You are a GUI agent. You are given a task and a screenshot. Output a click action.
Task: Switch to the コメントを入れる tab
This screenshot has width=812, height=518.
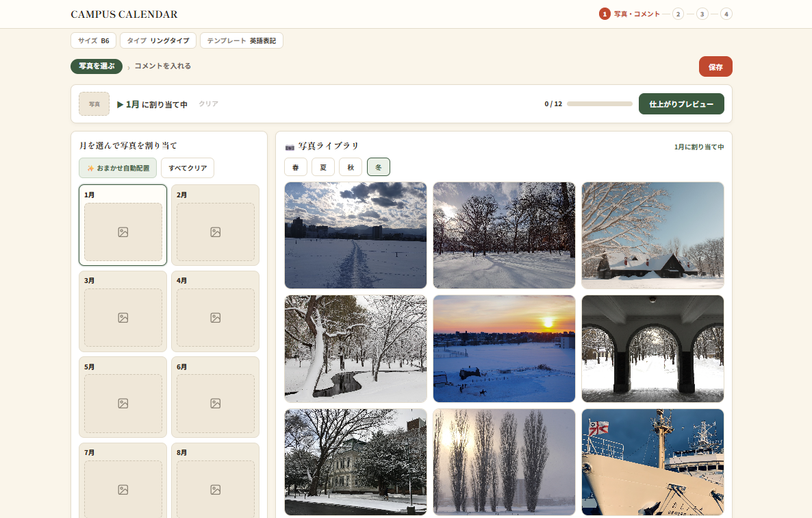point(163,66)
